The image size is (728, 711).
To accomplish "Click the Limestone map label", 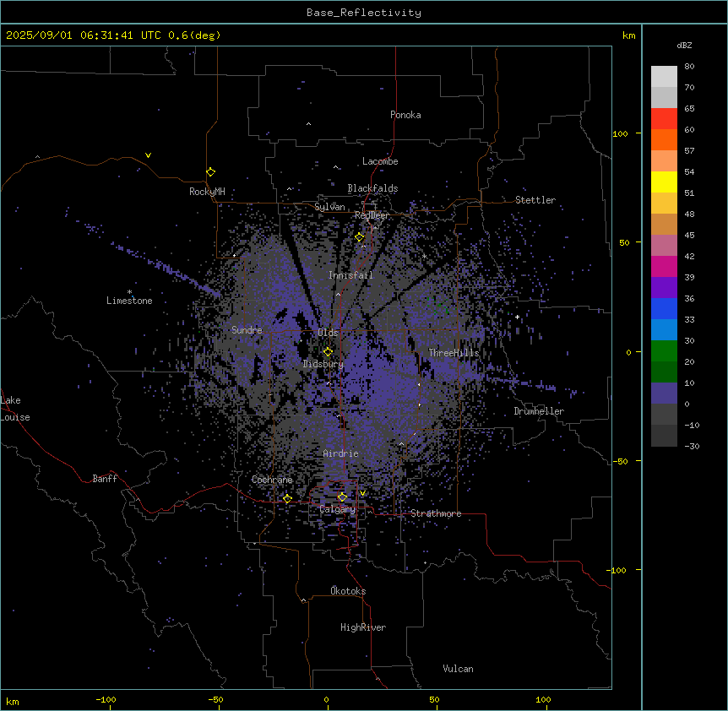I will point(129,301).
